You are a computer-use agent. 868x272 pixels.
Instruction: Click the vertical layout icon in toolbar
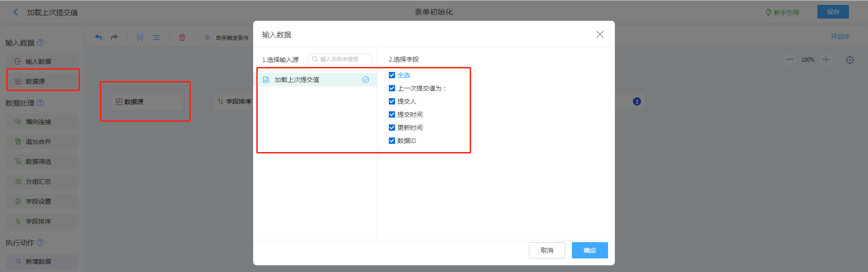pyautogui.click(x=140, y=38)
